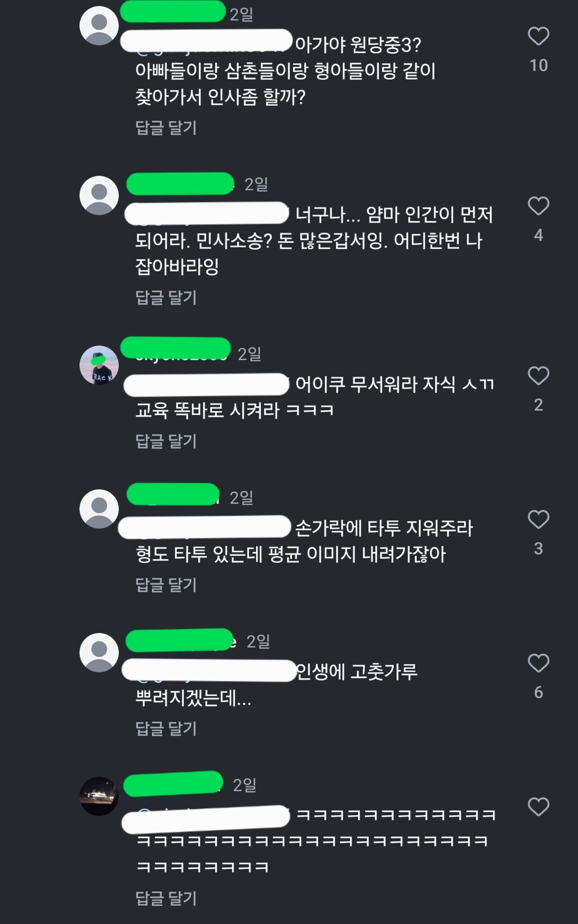The height and width of the screenshot is (924, 578).
Task: Tap 답글 달기 below the ㅋㅋㅋ comment
Action: click(166, 898)
